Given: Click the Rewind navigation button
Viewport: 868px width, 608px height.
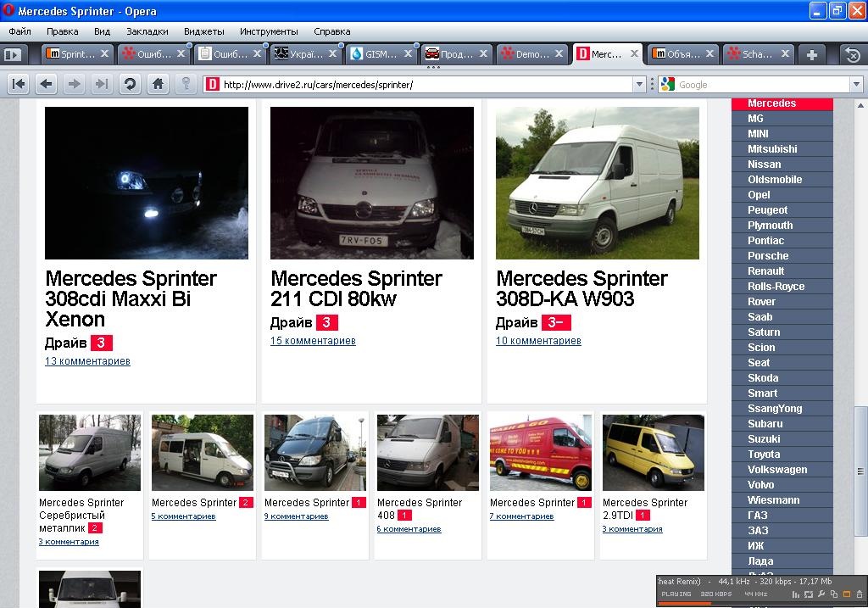Looking at the screenshot, I should click(x=19, y=84).
